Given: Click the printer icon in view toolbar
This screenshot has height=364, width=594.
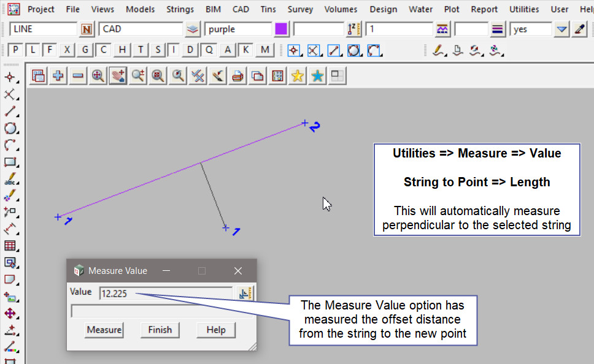Looking at the screenshot, I should pyautogui.click(x=238, y=76).
